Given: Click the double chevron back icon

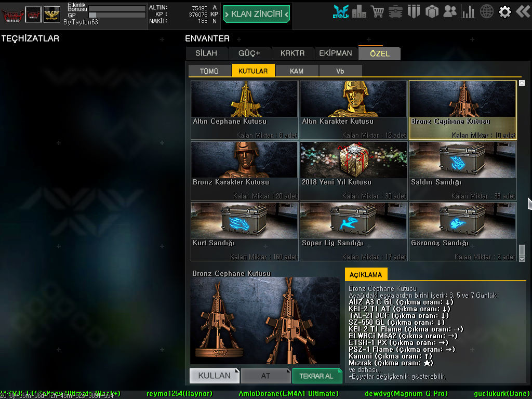Looking at the screenshot, I should (523, 12).
